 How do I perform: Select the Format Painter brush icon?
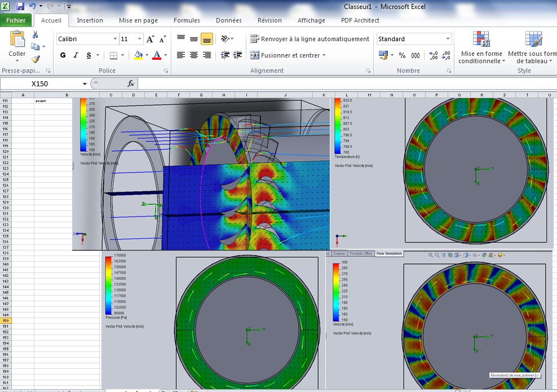pyautogui.click(x=36, y=59)
